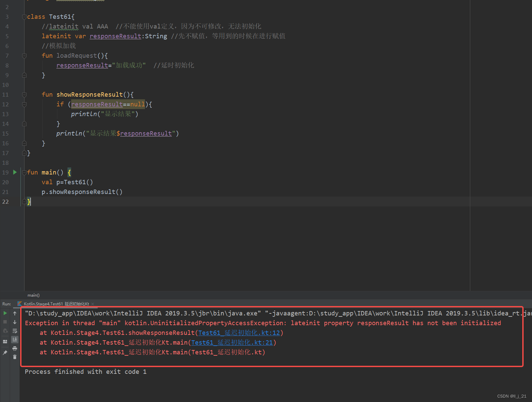Click the last stack trace line main(Test61_延迟初始化.kt)

click(152, 352)
